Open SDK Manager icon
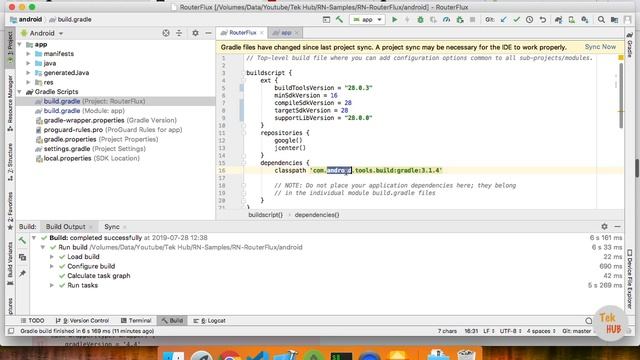Screen dimensions: 640x360 (x=585, y=20)
